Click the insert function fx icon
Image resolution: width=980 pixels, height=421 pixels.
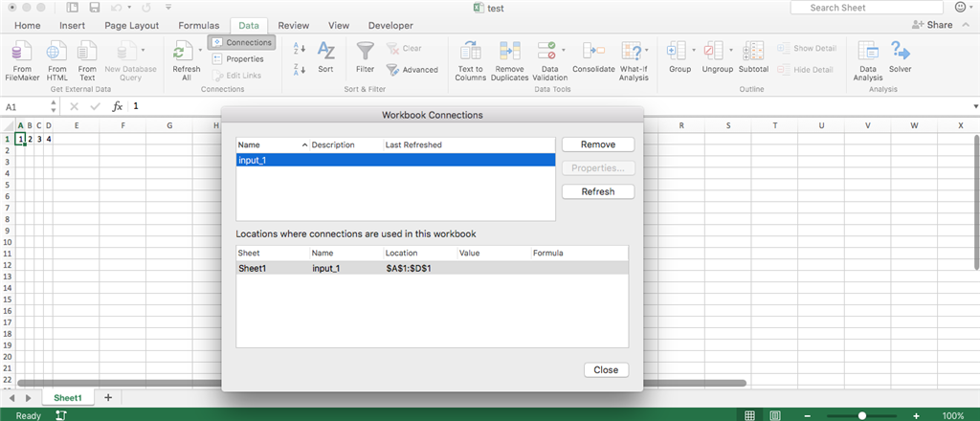117,107
